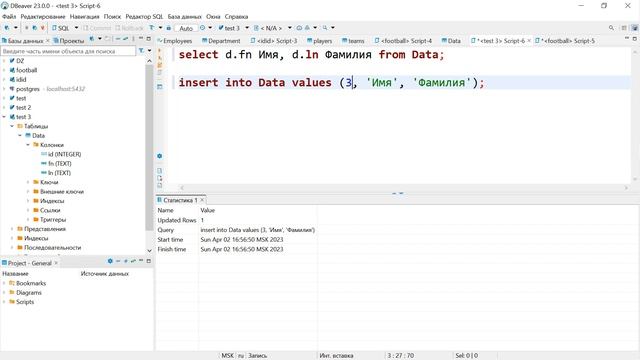Select the postgres localhost connection
Image resolution: width=640 pixels, height=360 pixels.
tap(47, 89)
